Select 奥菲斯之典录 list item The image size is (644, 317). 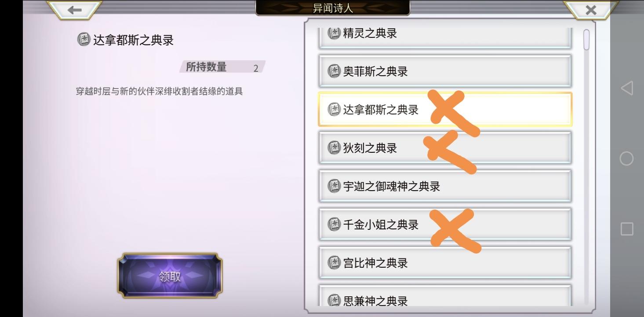tap(445, 71)
